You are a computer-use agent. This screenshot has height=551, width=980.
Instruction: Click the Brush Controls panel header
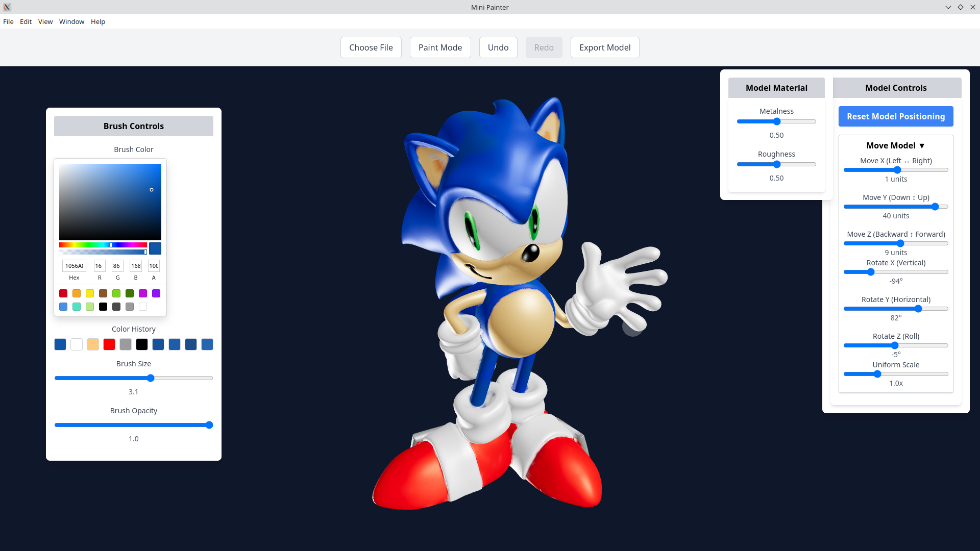click(134, 126)
